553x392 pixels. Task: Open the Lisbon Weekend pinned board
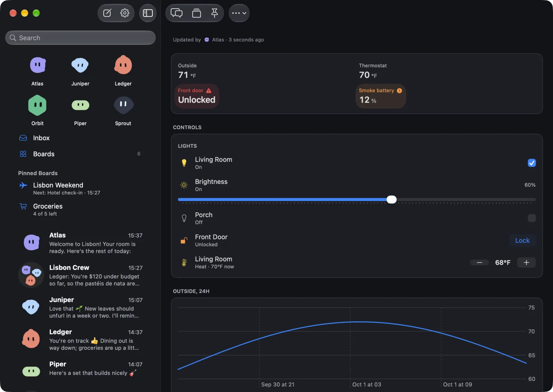coord(80,189)
